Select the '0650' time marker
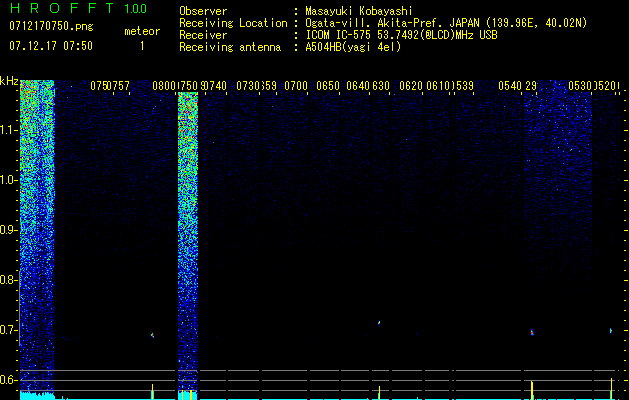Screen dimensions: 629x400 click(328, 86)
